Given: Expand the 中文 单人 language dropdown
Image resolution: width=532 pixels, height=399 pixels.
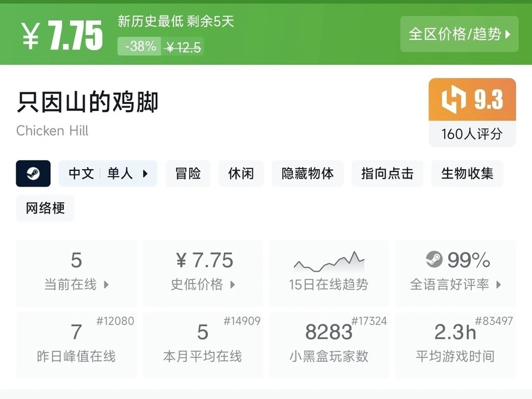Looking at the screenshot, I should pos(108,174).
